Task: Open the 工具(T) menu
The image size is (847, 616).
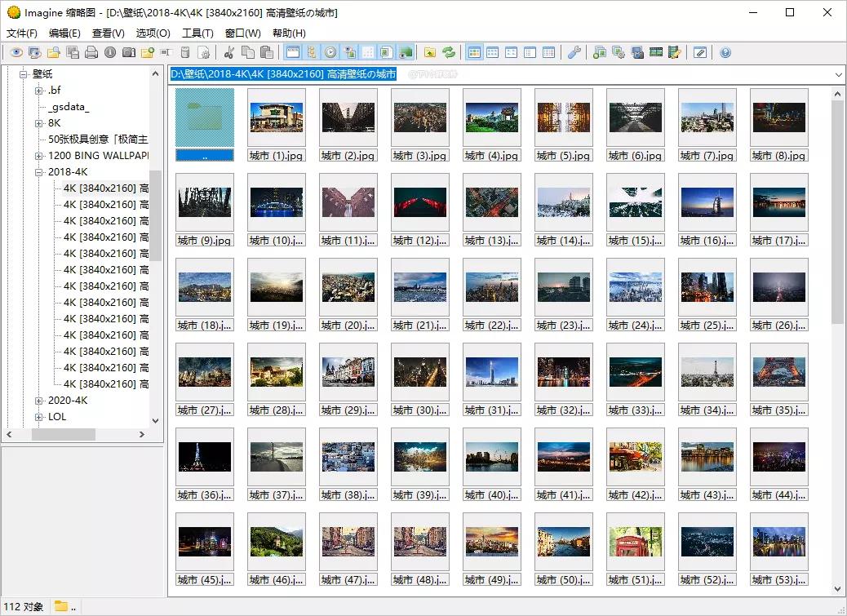Action: (196, 33)
